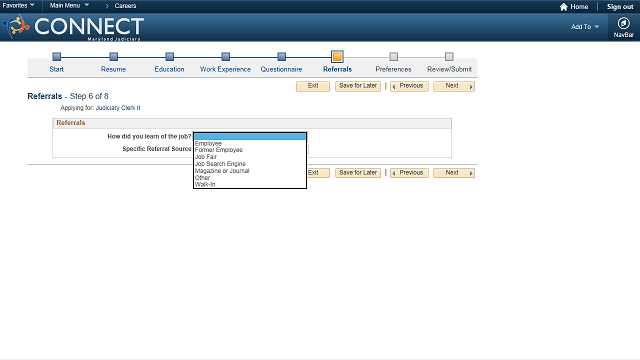
Task: Click the Referrals section header text
Action: 71,123
